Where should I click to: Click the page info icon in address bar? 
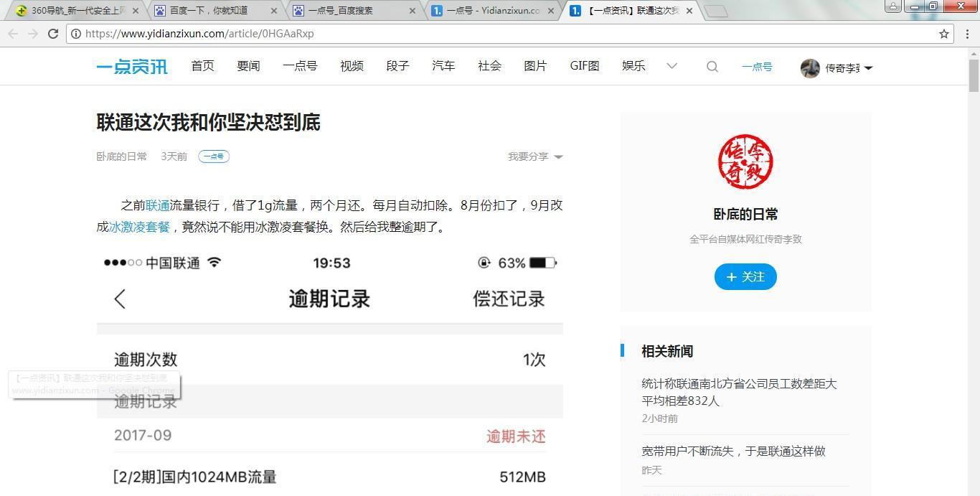tap(76, 33)
